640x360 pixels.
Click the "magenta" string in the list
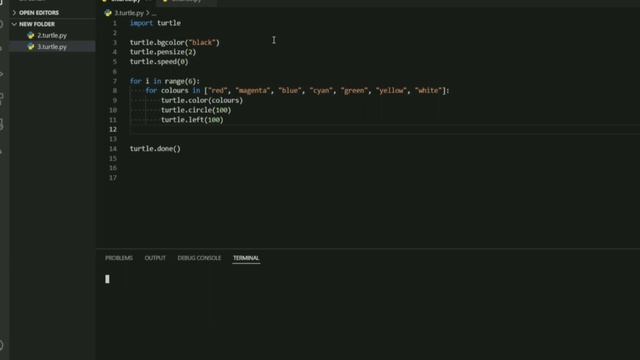click(x=253, y=91)
